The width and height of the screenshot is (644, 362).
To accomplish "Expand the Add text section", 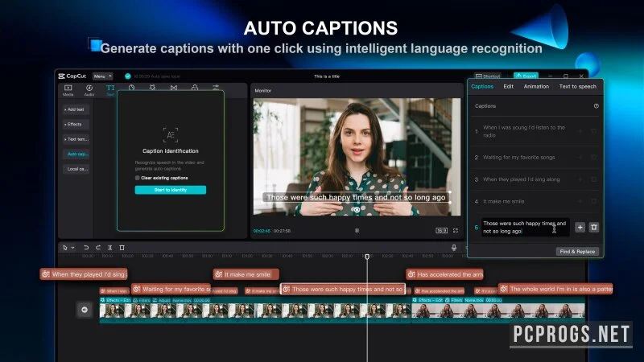I will (76, 109).
